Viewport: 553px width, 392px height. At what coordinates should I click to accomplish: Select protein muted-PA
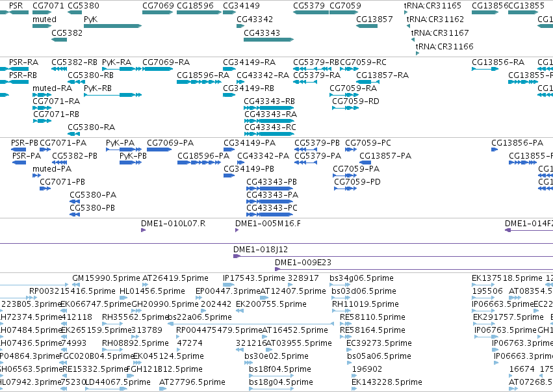[36, 176]
